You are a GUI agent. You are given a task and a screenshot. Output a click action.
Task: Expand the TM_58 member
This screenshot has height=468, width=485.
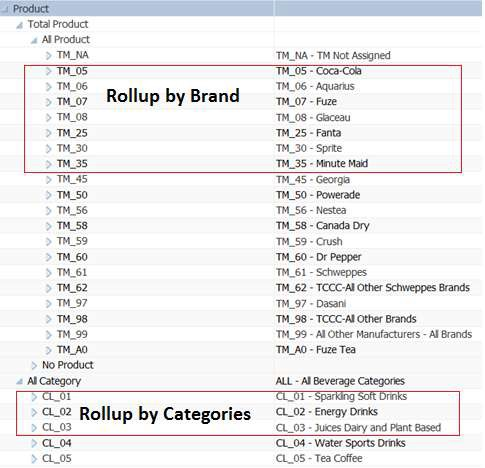(x=49, y=226)
